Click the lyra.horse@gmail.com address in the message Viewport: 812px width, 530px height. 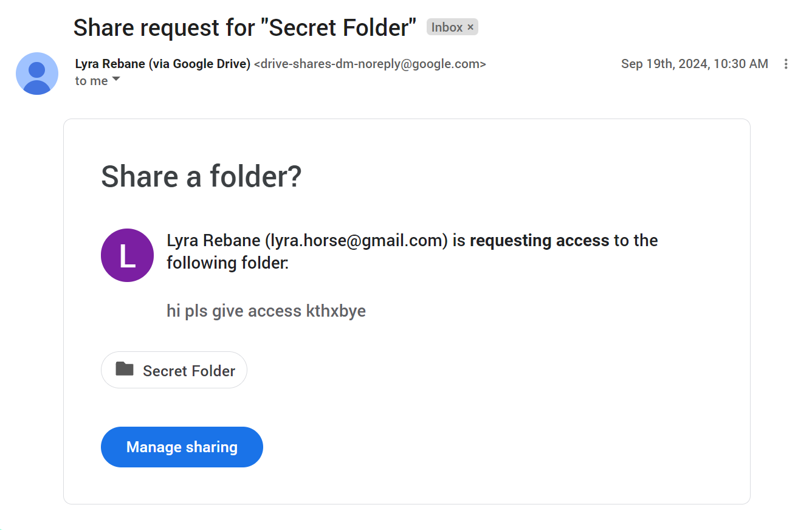tap(357, 241)
